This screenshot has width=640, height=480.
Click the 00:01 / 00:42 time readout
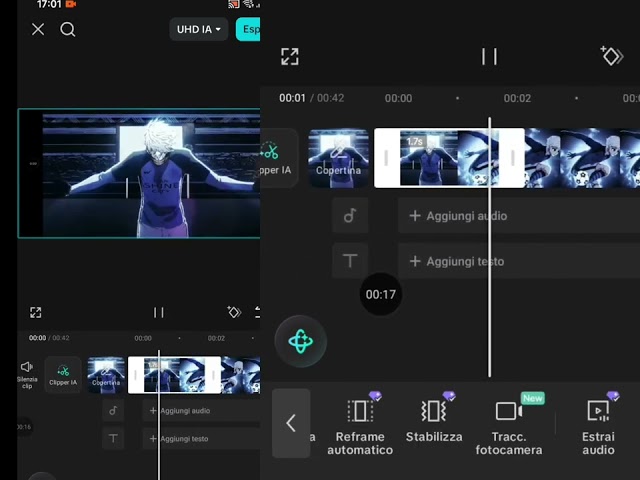(x=311, y=98)
